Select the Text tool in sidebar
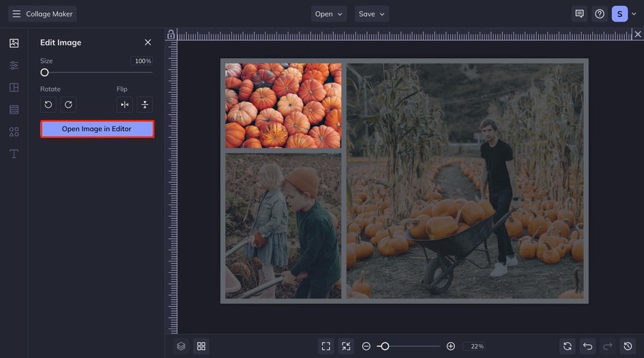The image size is (644, 358). tap(14, 153)
